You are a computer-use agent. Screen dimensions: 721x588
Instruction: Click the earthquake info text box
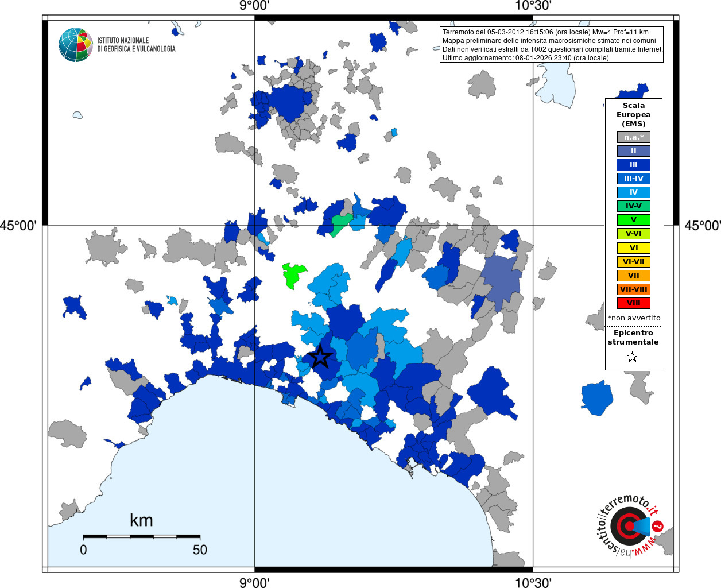(552, 45)
